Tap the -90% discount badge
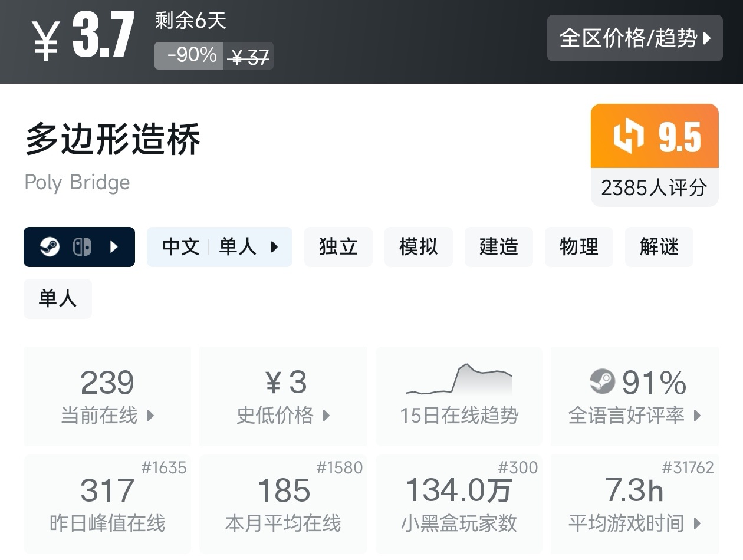 (x=192, y=55)
